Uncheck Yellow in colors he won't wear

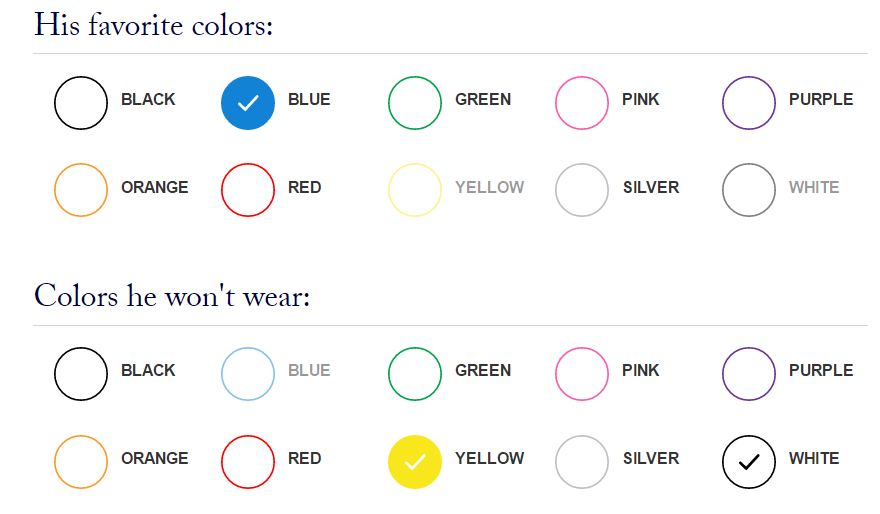(x=415, y=462)
